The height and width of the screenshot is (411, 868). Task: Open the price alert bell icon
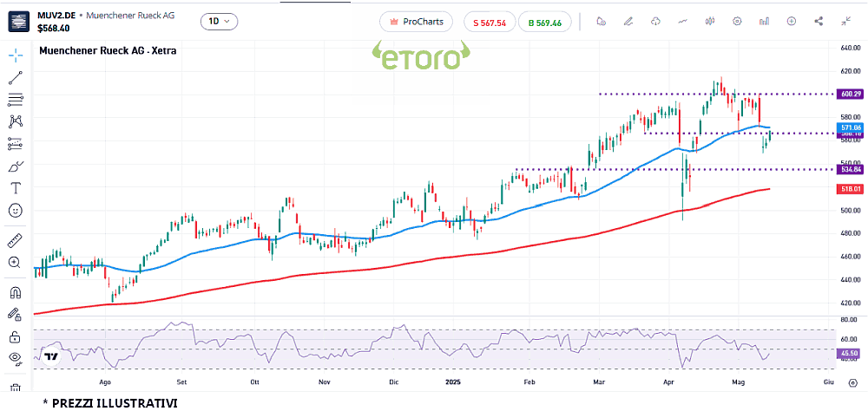[x=602, y=22]
